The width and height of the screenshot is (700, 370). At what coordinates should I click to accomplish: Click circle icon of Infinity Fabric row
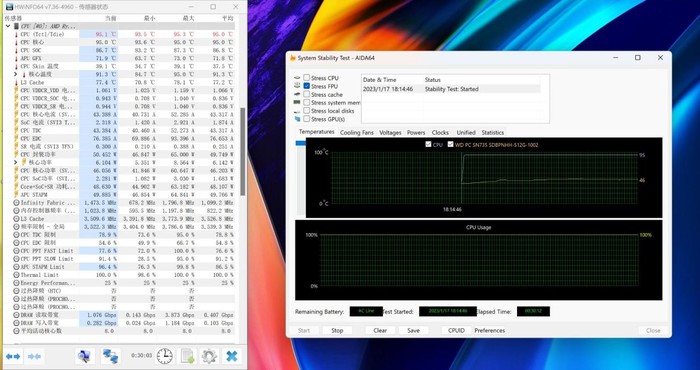pos(17,203)
